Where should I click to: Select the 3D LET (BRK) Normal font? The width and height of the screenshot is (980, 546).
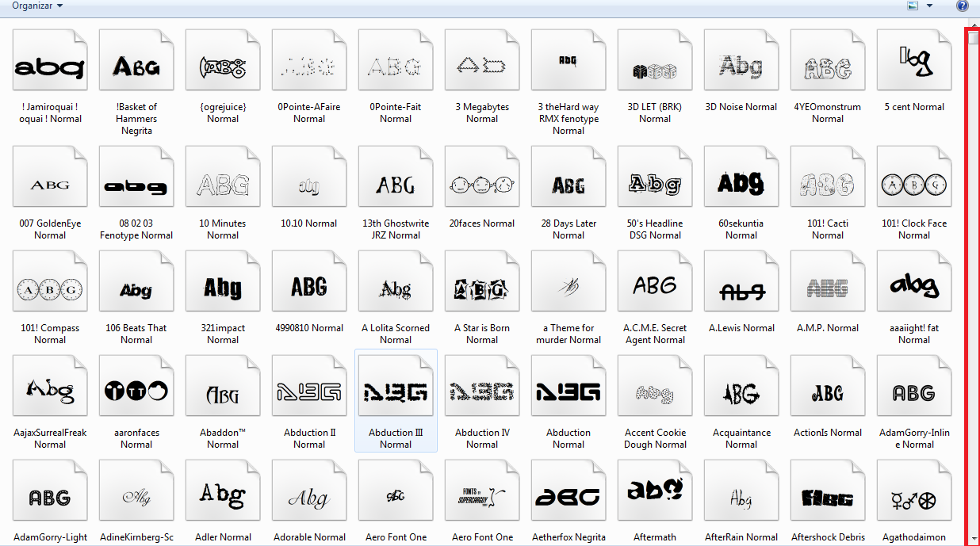click(x=654, y=68)
